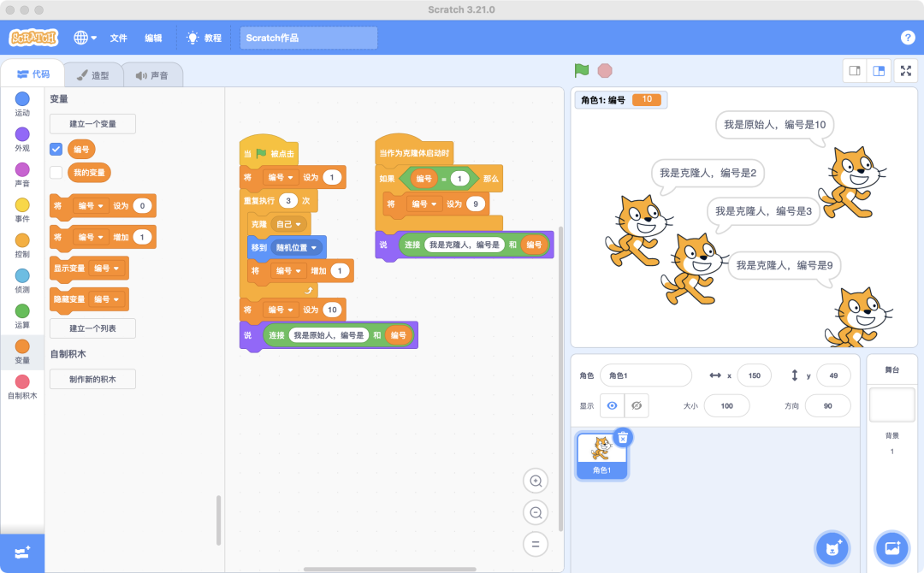
Task: Open the language globe menu
Action: tap(85, 38)
